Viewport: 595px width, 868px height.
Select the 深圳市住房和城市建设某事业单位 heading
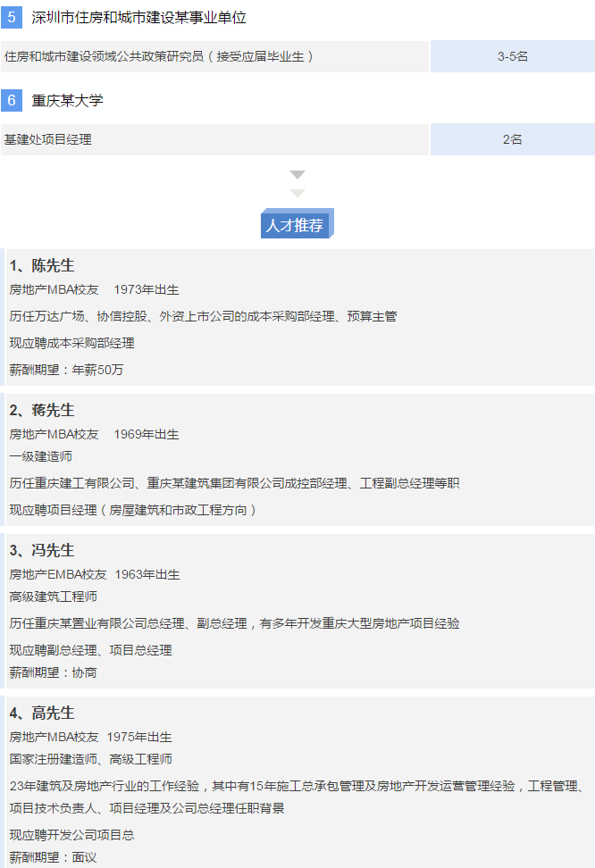click(x=138, y=18)
